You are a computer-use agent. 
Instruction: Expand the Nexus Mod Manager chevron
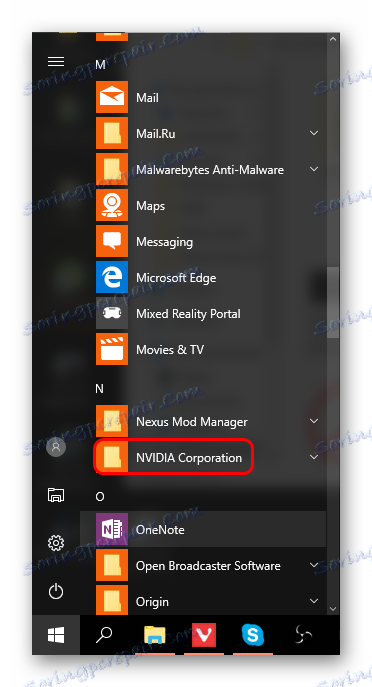[314, 421]
